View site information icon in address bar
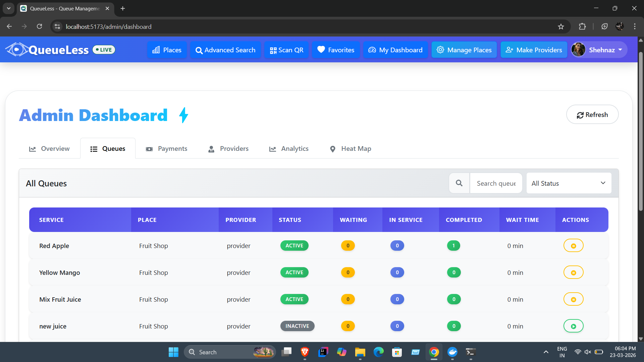 pos(57,26)
